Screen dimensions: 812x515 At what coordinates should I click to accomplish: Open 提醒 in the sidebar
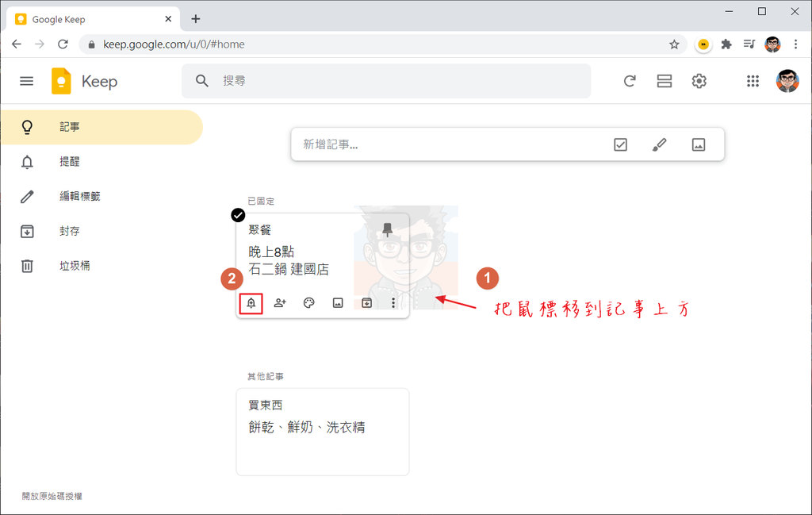tap(101, 162)
